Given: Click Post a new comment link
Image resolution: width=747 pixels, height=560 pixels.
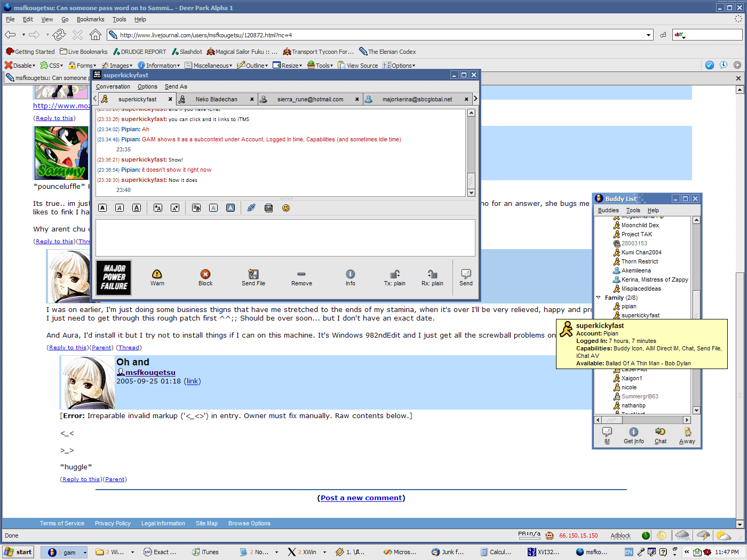Looking at the screenshot, I should point(361,498).
